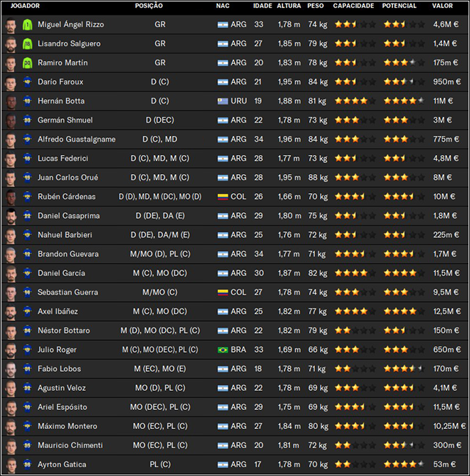Sort by the VALOR column header
470x476 pixels.
tap(442, 6)
